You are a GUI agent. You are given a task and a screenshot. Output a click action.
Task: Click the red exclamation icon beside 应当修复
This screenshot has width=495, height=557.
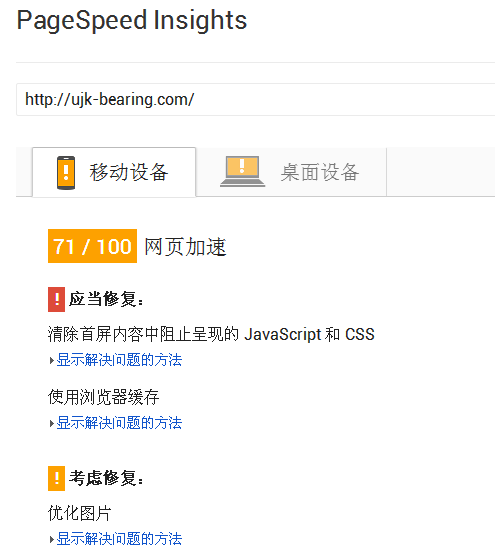[x=57, y=299]
